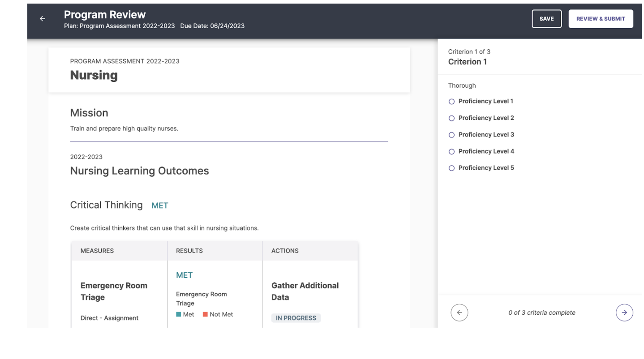Click the Mission heading

(89, 113)
